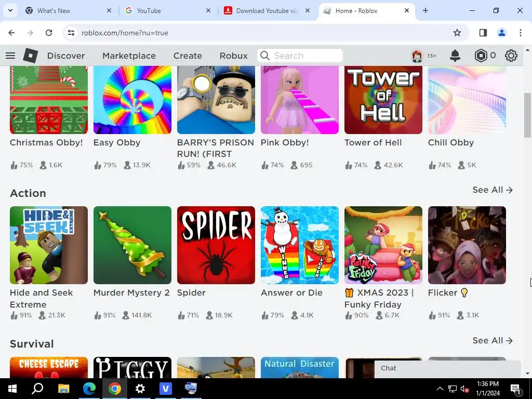Open Windows taskbar search
The height and width of the screenshot is (399, 532).
pos(37,389)
